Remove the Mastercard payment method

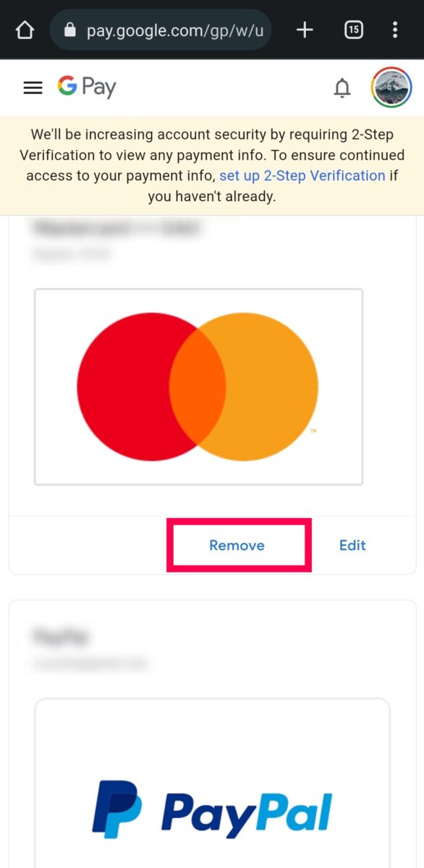tap(237, 545)
